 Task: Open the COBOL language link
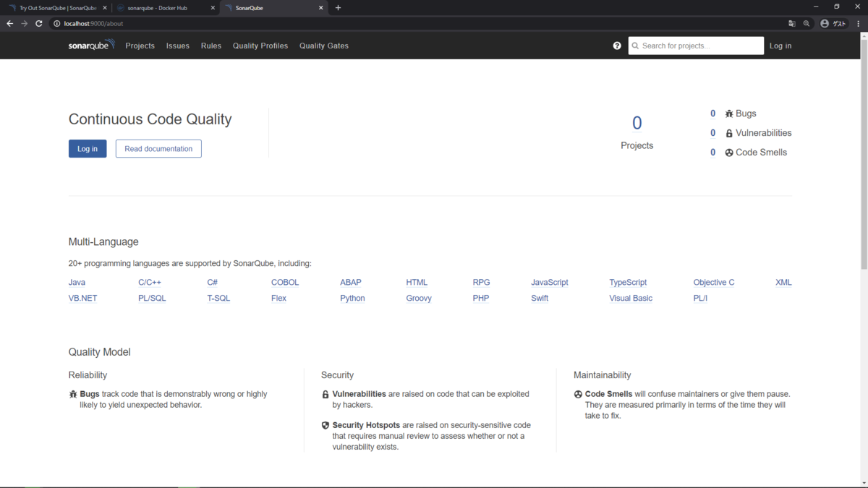pos(285,282)
